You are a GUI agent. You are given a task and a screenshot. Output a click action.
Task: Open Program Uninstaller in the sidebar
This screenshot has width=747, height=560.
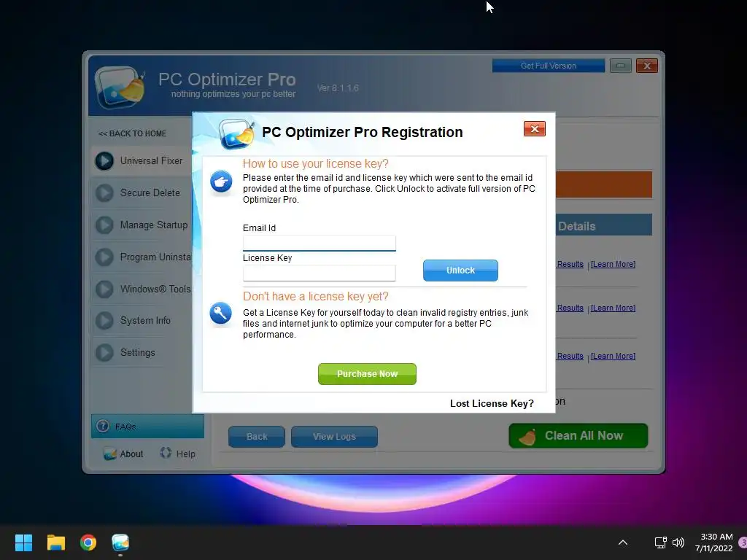(143, 257)
